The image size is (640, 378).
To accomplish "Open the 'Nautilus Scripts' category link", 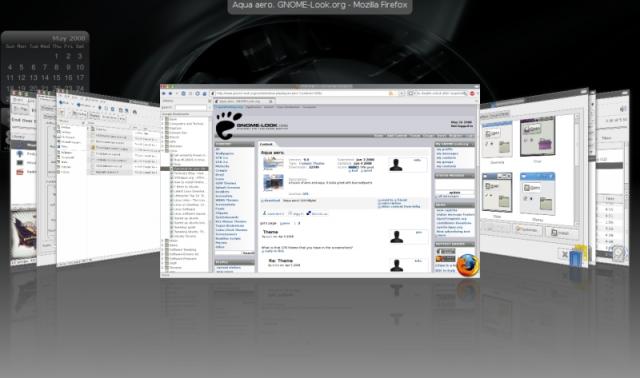I will point(228,238).
